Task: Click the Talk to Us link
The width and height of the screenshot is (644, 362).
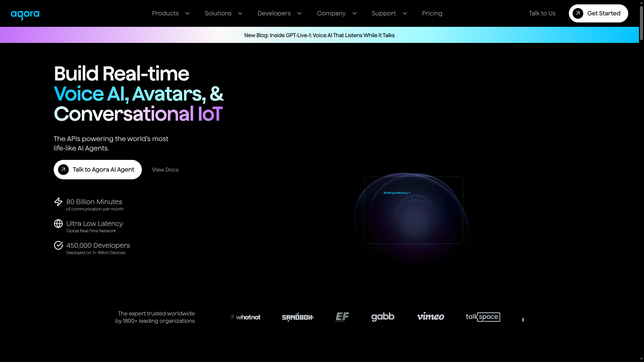Action: point(542,13)
